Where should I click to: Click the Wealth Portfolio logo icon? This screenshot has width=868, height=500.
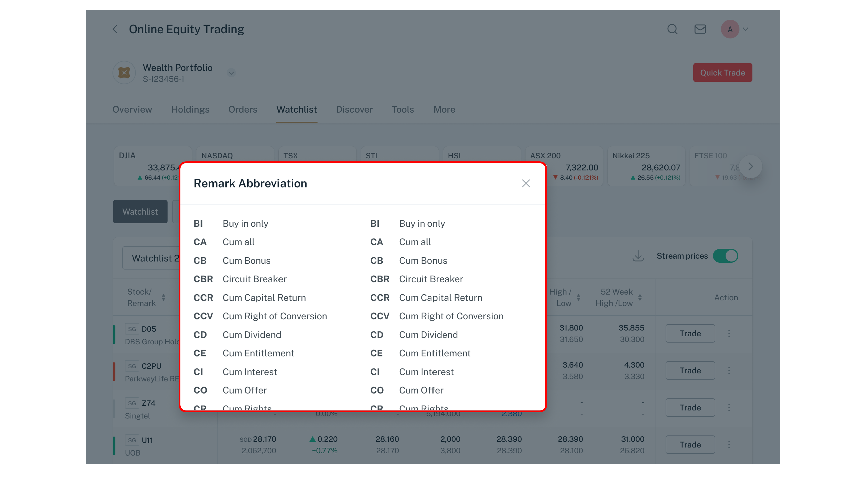(124, 73)
